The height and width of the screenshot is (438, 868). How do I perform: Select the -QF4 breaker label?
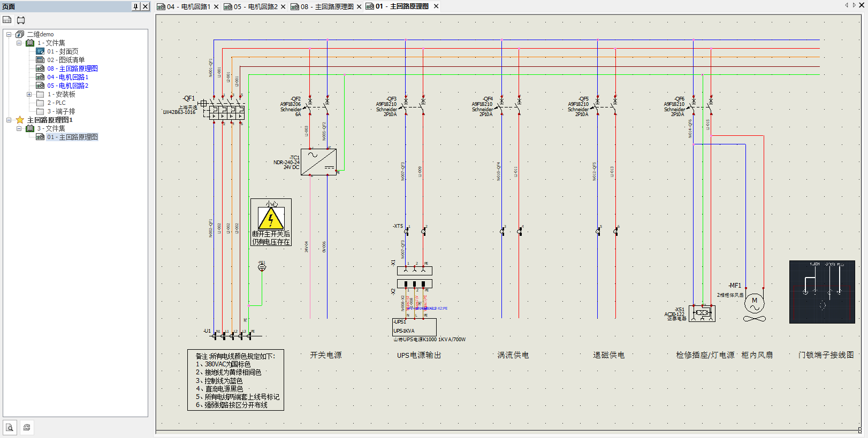(488, 99)
